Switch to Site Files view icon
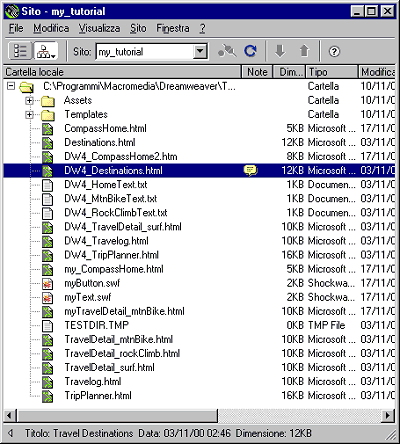400x444 pixels. pyautogui.click(x=20, y=51)
